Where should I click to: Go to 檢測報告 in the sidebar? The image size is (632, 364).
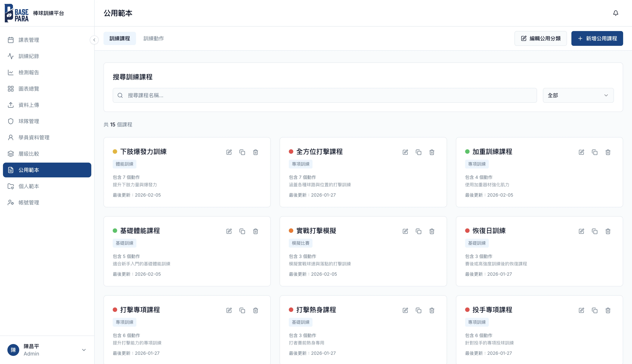pyautogui.click(x=47, y=72)
